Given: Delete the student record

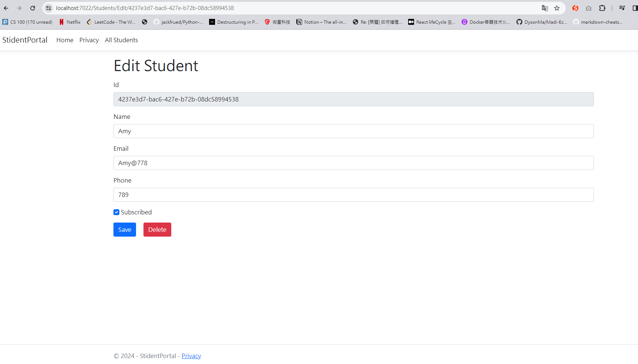Looking at the screenshot, I should (157, 230).
